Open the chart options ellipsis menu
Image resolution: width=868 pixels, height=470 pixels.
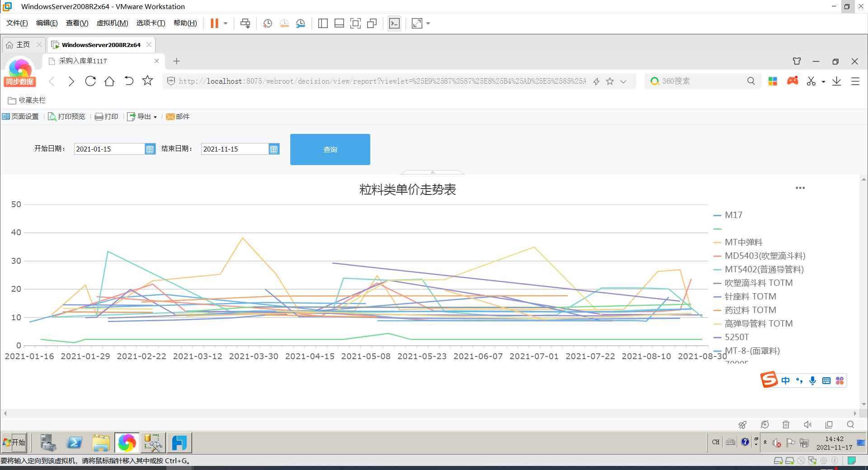pos(800,188)
